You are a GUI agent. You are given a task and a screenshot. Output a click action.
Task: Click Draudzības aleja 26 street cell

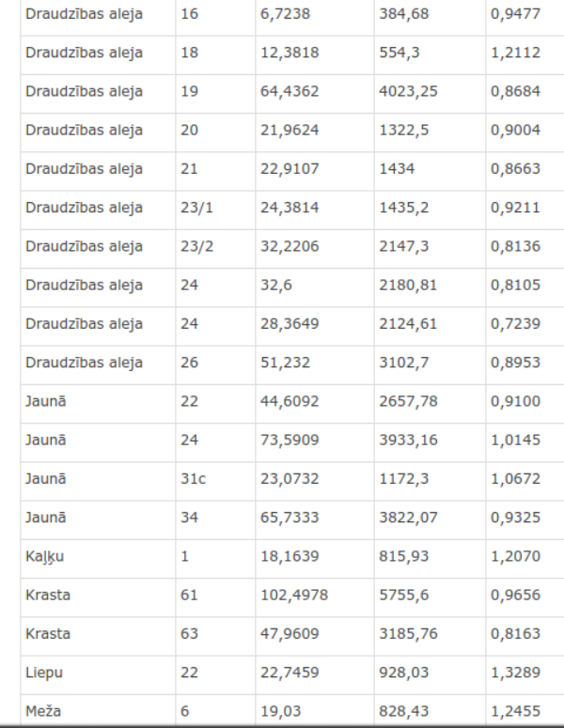point(98,364)
